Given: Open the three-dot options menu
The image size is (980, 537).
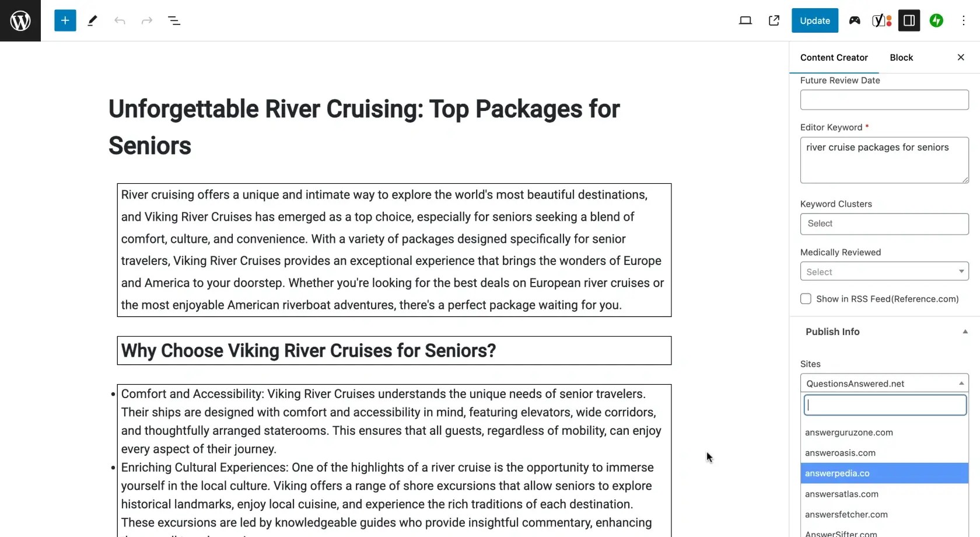Looking at the screenshot, I should pos(964,20).
